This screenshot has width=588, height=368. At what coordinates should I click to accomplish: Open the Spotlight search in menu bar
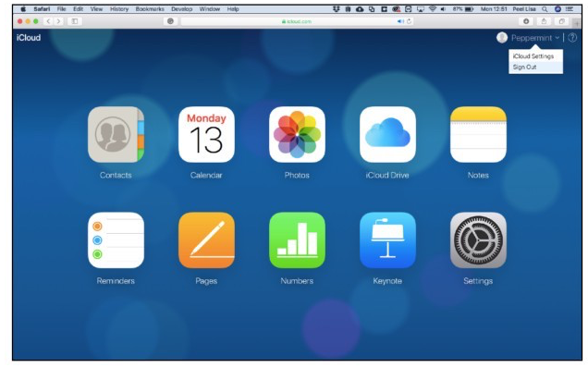click(x=545, y=9)
